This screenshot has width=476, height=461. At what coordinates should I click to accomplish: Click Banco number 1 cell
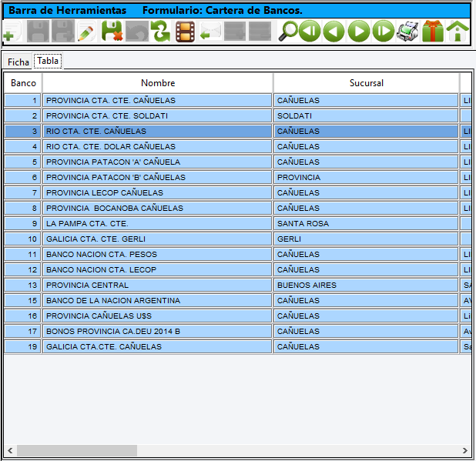pyautogui.click(x=23, y=100)
